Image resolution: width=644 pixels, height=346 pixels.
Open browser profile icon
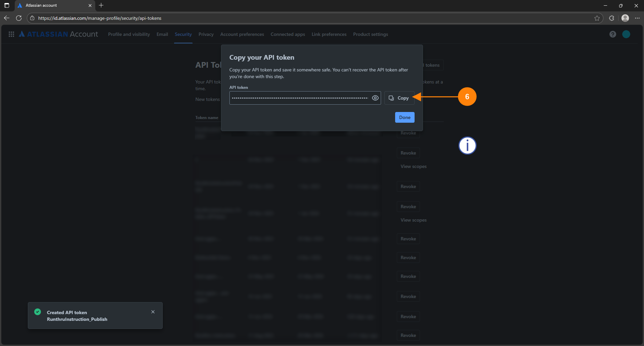click(625, 18)
